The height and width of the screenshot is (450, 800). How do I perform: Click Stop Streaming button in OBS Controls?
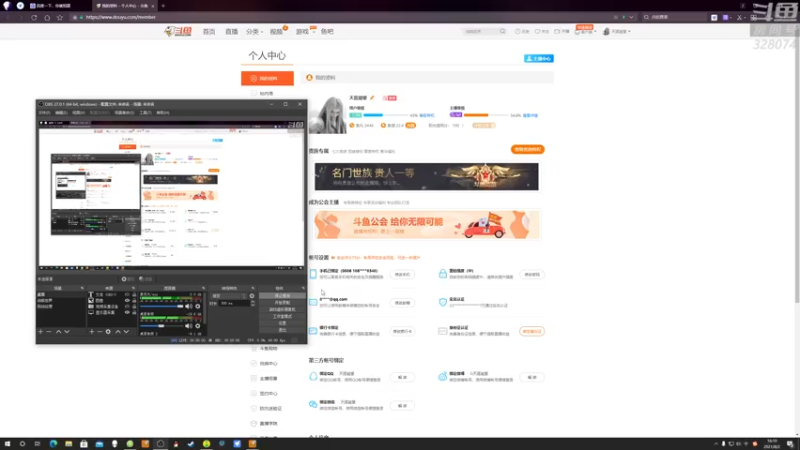point(282,296)
